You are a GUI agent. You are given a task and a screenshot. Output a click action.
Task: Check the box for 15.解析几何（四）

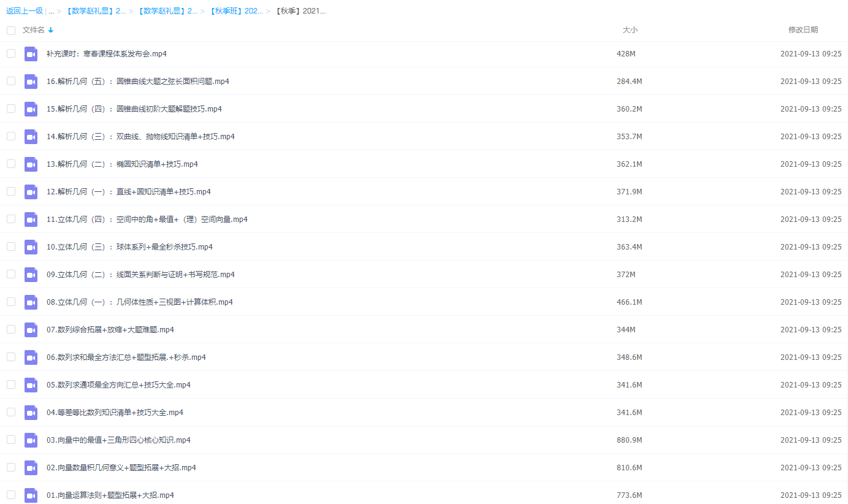click(x=11, y=109)
